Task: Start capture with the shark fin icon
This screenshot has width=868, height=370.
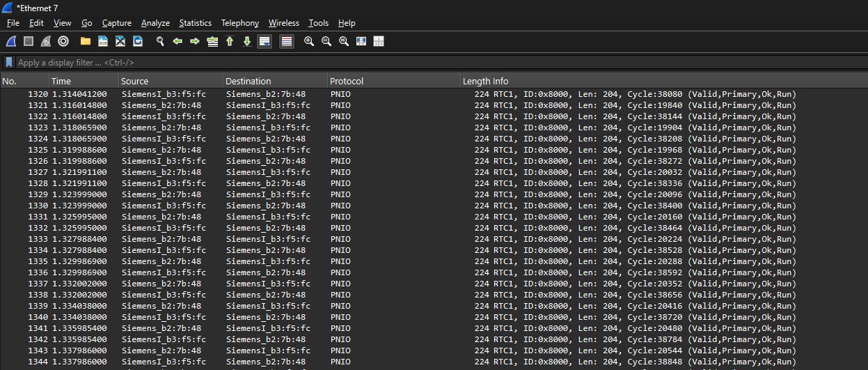Action: click(x=11, y=41)
